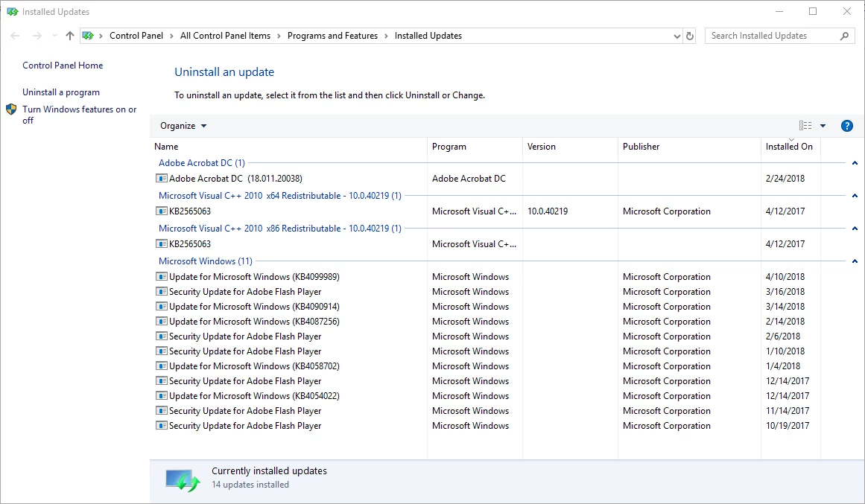Viewport: 865px width, 504px height.
Task: Click the Programs and Features breadcrumb
Action: point(332,36)
